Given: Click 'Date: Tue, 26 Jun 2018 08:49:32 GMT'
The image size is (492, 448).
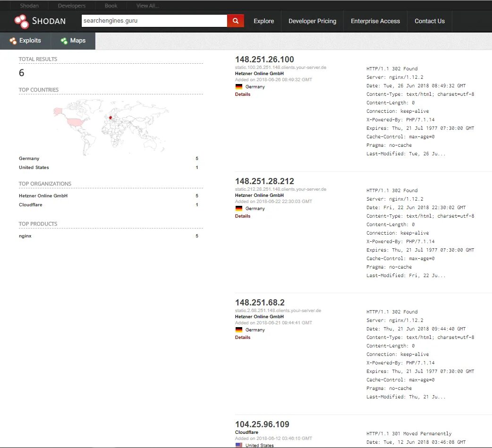Looking at the screenshot, I should coord(416,85).
